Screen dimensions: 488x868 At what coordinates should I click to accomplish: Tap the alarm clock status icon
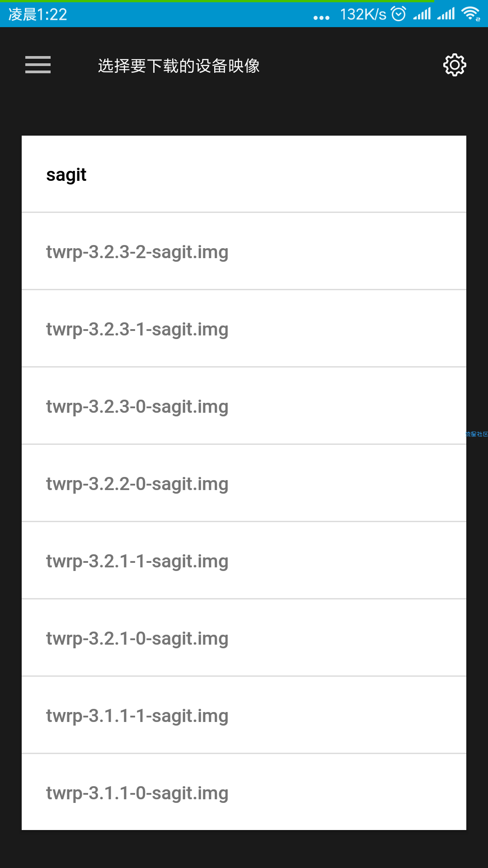(x=399, y=14)
